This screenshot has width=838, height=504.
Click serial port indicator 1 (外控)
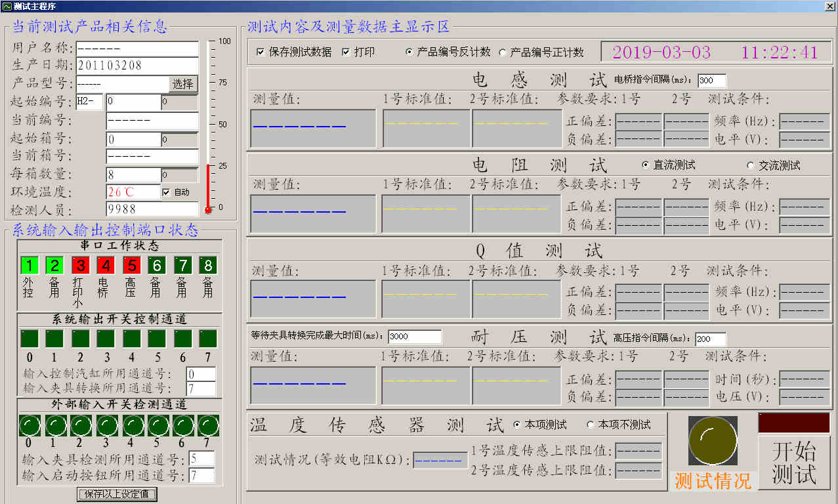pyautogui.click(x=29, y=265)
